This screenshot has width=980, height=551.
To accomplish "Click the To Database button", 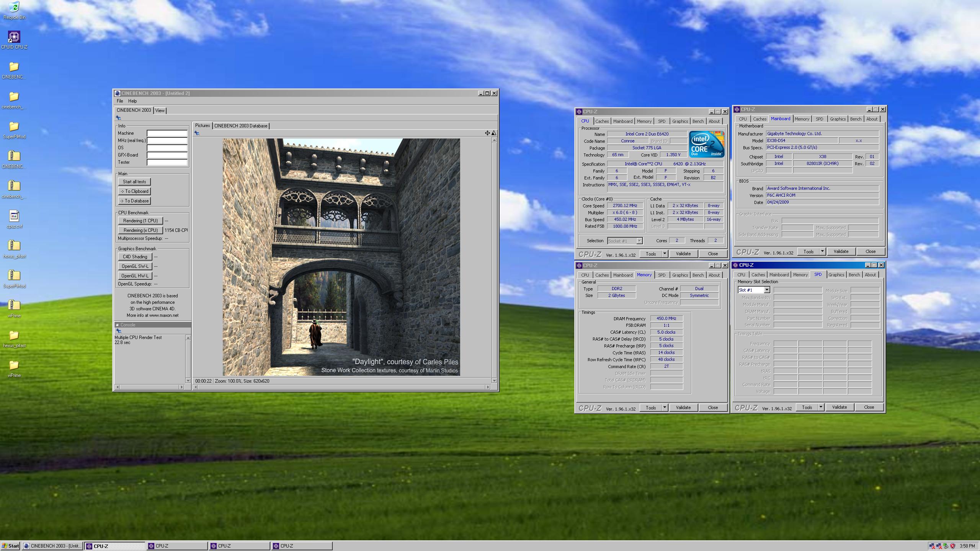I will (134, 201).
